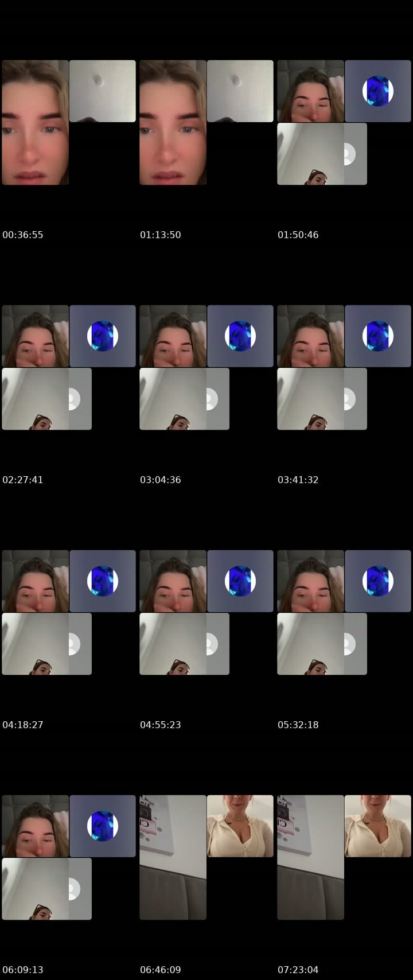This screenshot has width=413, height=980.
Task: Select the woman-on-couch tile in the 04:55:23 frame
Action: coord(173,581)
